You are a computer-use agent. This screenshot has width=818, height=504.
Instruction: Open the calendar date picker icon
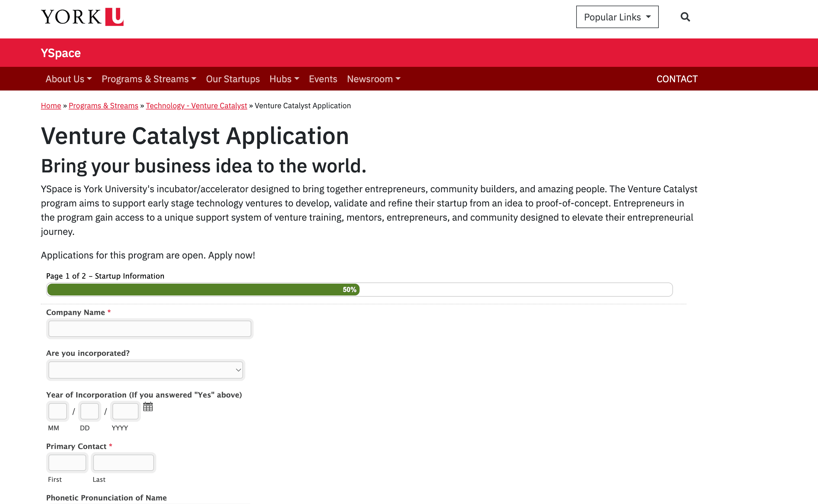[148, 407]
